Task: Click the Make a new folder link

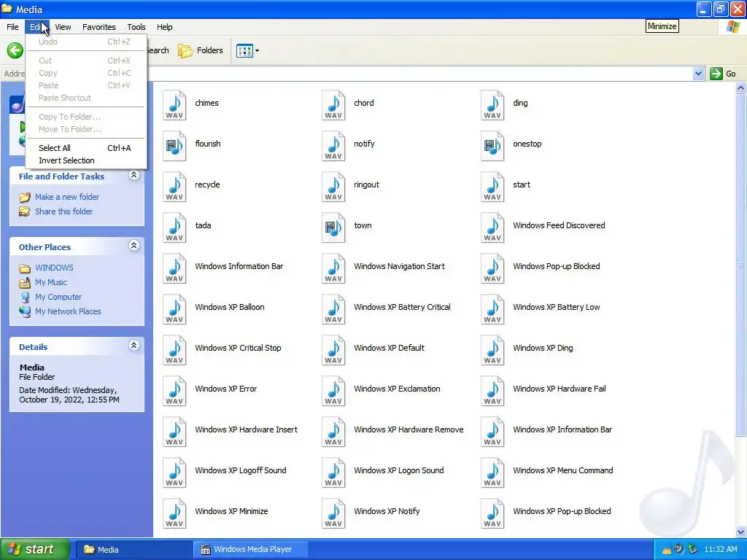Action: click(67, 197)
